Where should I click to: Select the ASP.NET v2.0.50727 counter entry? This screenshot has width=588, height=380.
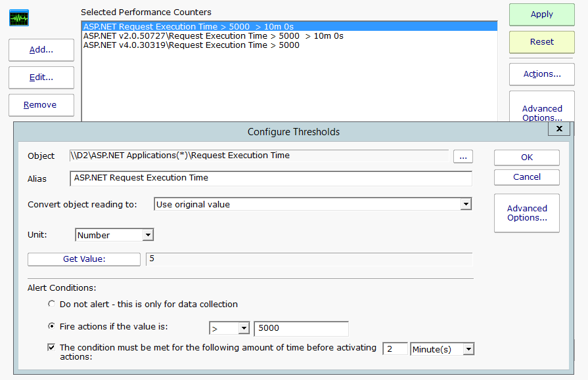[213, 36]
